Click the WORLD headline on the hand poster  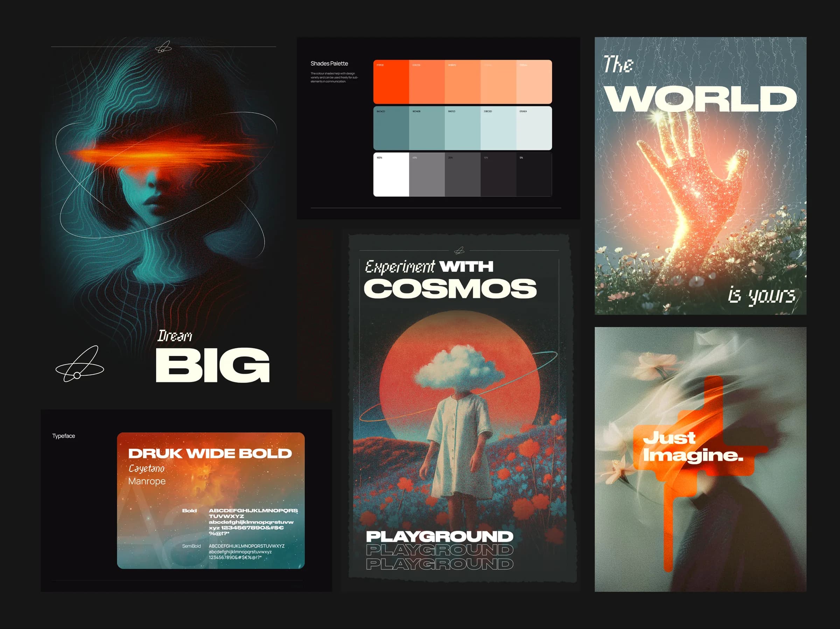701,98
